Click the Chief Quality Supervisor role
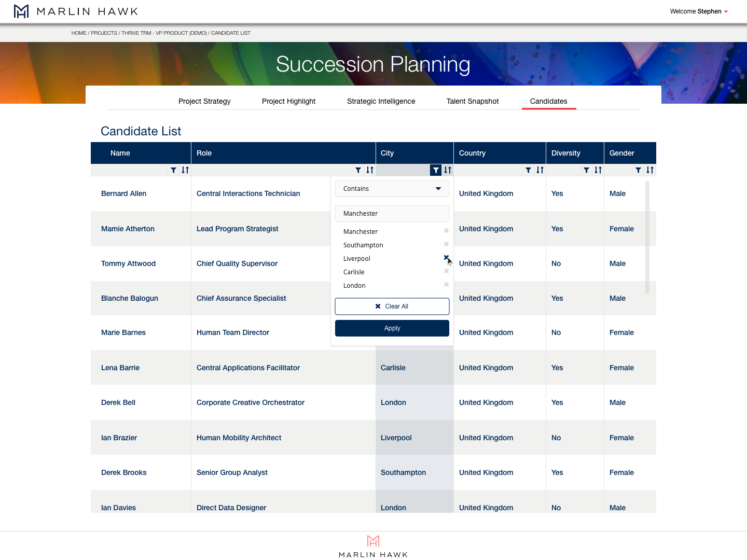Viewport: 747px width, 560px height. pos(237,264)
